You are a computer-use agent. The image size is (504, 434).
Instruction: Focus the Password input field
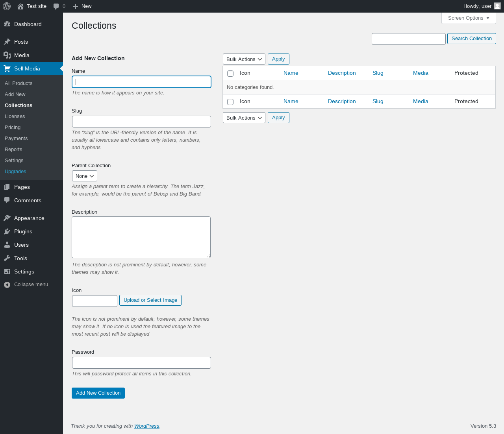[141, 363]
